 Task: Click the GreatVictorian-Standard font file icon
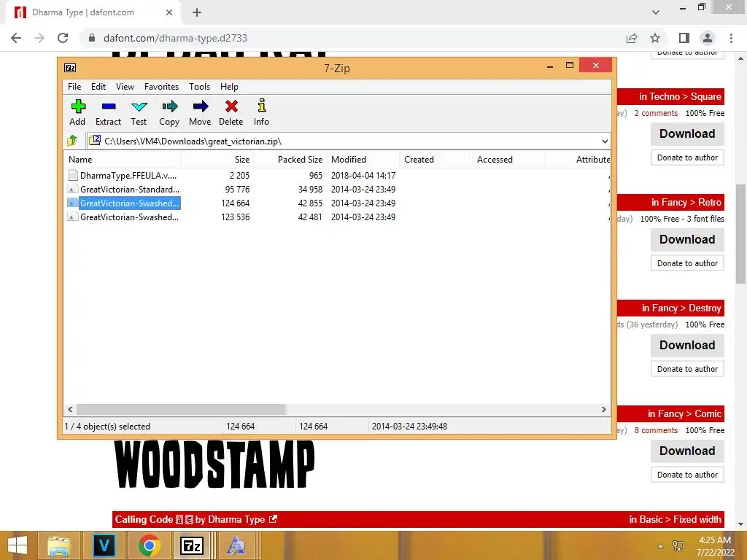72,189
